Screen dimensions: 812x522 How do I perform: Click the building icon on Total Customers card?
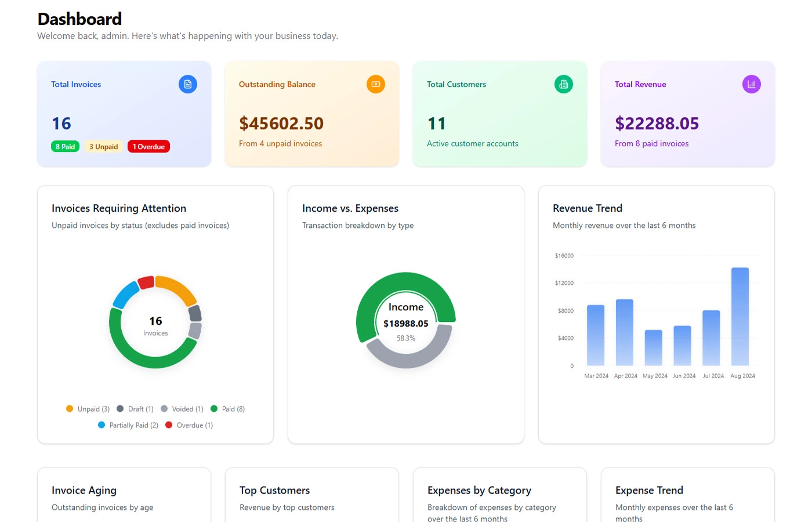tap(563, 84)
